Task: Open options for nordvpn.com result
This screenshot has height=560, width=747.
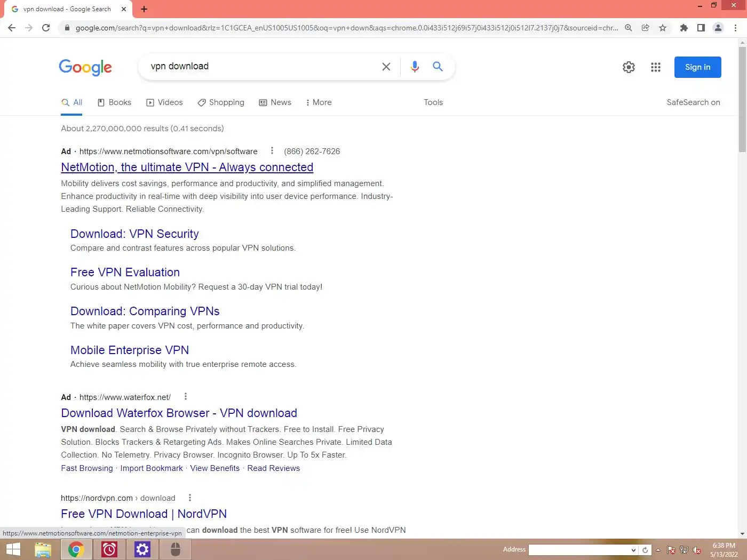Action: click(x=190, y=498)
